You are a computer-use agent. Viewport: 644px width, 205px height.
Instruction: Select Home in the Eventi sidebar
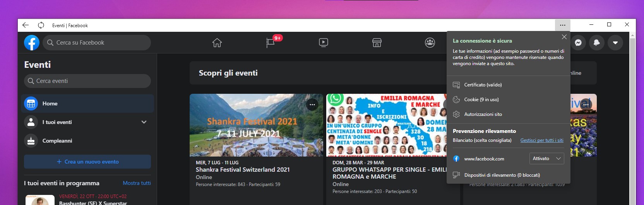tap(87, 103)
